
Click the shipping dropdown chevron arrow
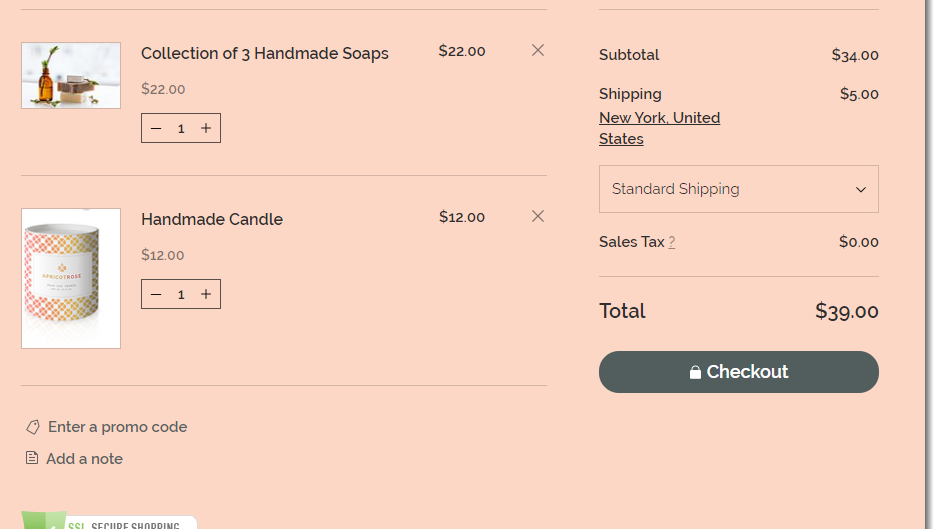pyautogui.click(x=861, y=190)
